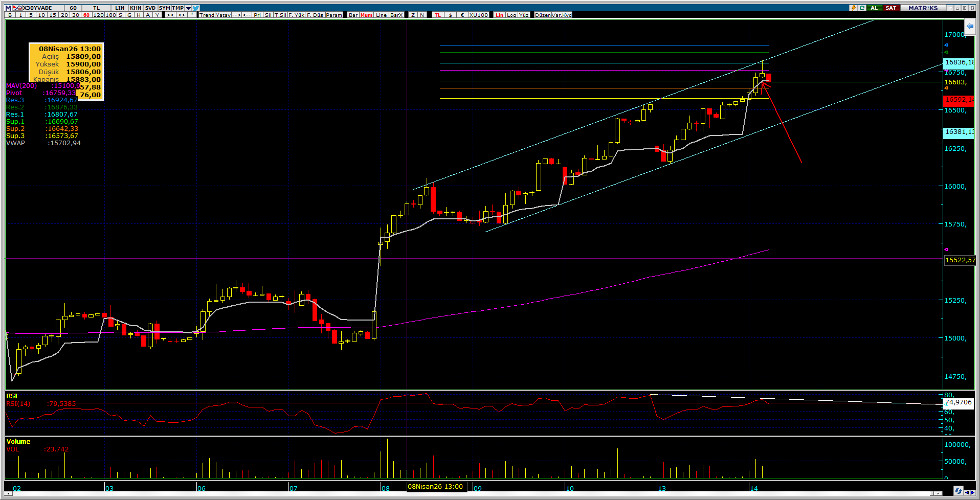Click the orange lightning bolt icon
This screenshot has height=500, width=980.
[x=853, y=8]
